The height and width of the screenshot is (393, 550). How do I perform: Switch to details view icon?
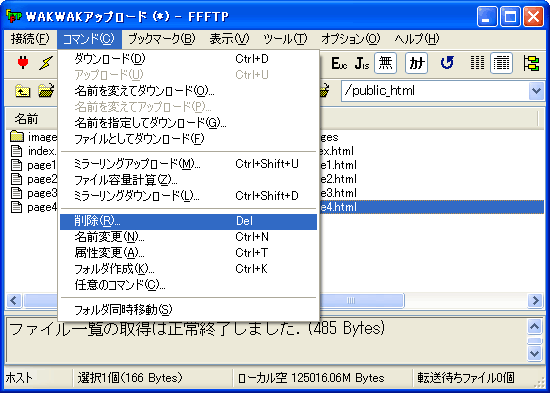tap(501, 63)
